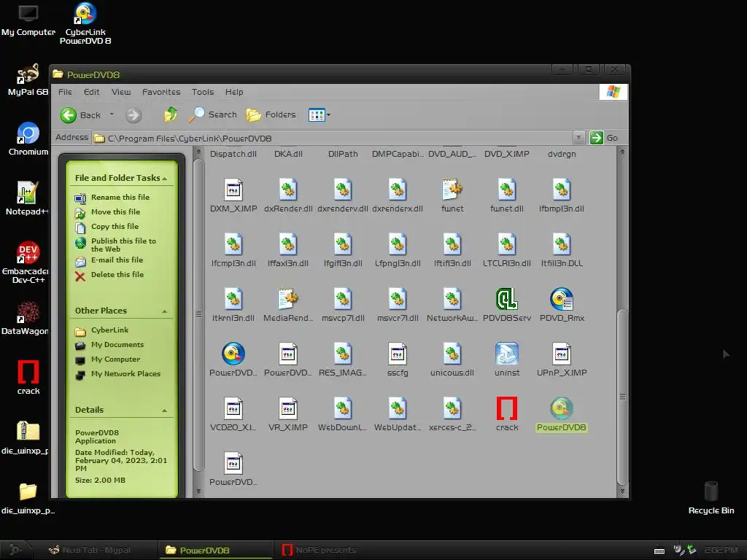Open the View menu
Image resolution: width=747 pixels, height=560 pixels.
(x=121, y=92)
